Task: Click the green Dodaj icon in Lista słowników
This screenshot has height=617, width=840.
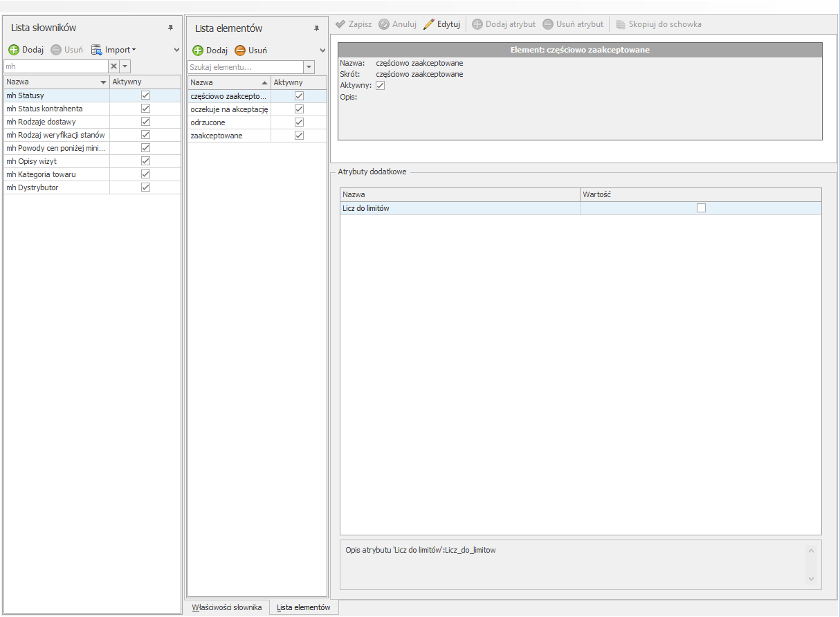Action: tap(14, 50)
